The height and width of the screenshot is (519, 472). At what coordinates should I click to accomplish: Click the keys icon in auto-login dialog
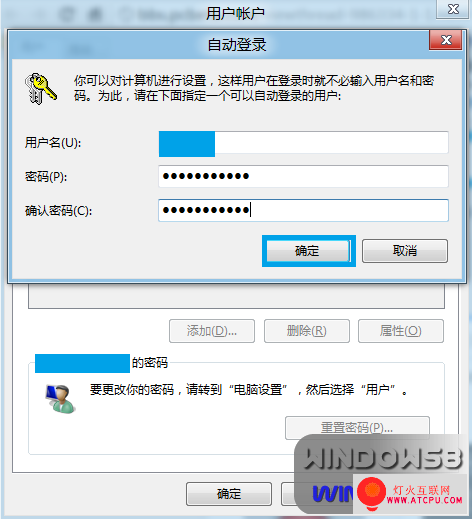[41, 89]
